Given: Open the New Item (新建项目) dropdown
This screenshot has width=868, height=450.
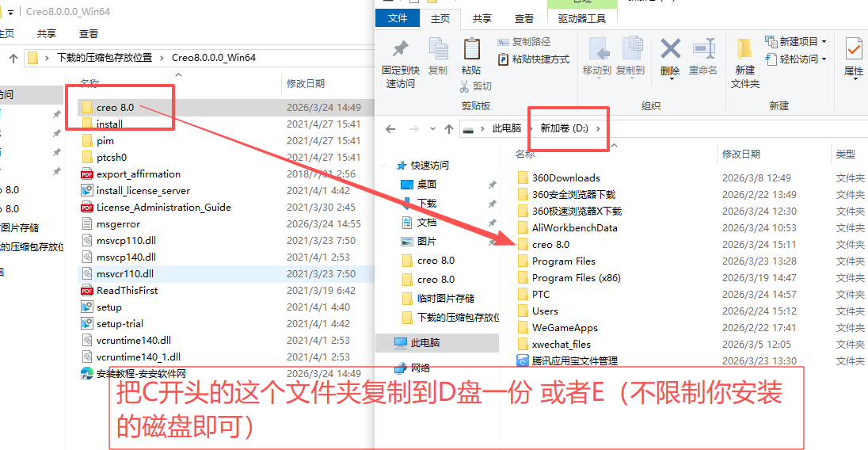Looking at the screenshot, I should click(796, 42).
